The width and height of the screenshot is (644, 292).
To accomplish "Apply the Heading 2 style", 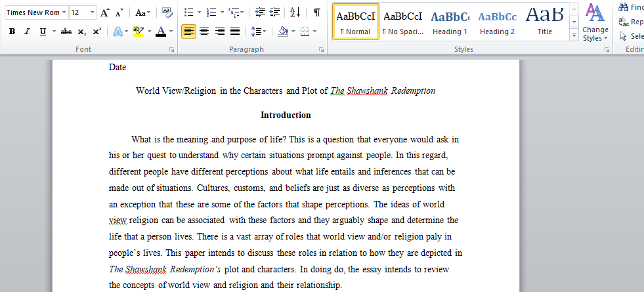I will tap(497, 22).
